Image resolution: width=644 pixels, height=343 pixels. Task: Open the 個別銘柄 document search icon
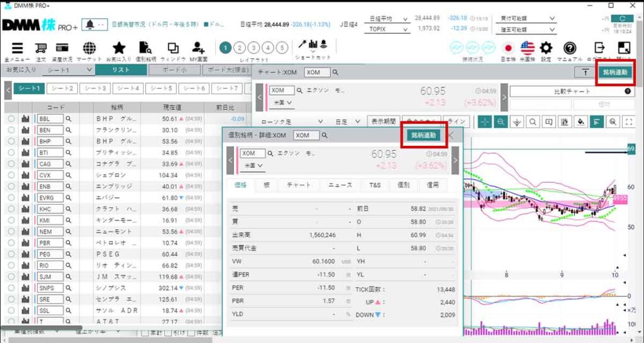click(x=145, y=48)
